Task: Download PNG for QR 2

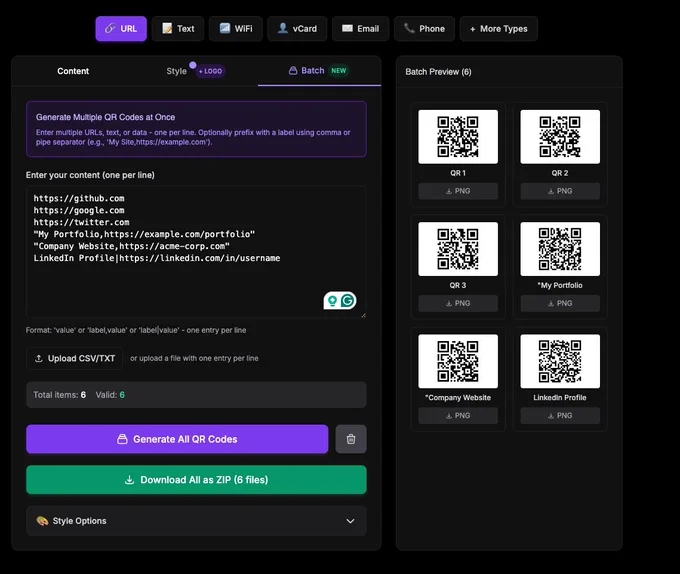Action: (x=560, y=191)
